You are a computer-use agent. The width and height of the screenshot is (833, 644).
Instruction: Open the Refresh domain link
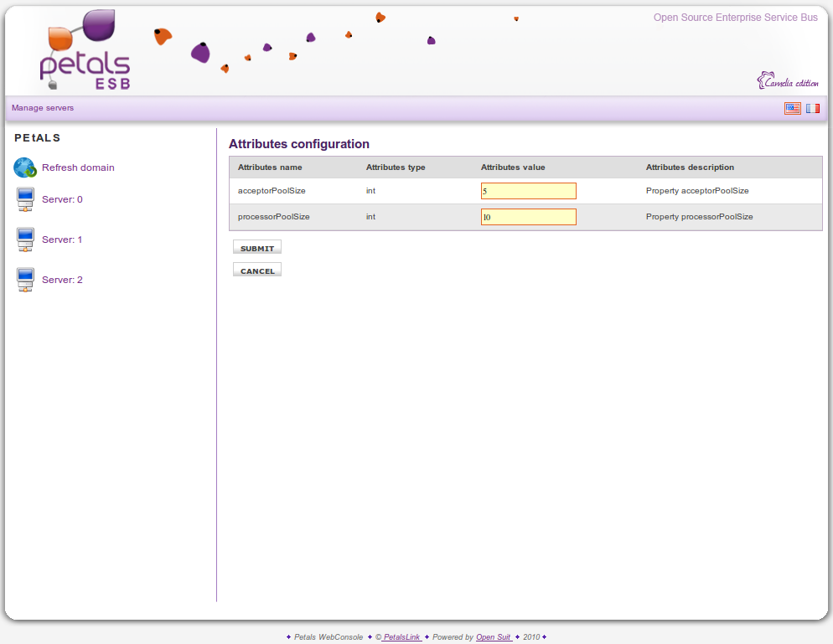coord(78,167)
